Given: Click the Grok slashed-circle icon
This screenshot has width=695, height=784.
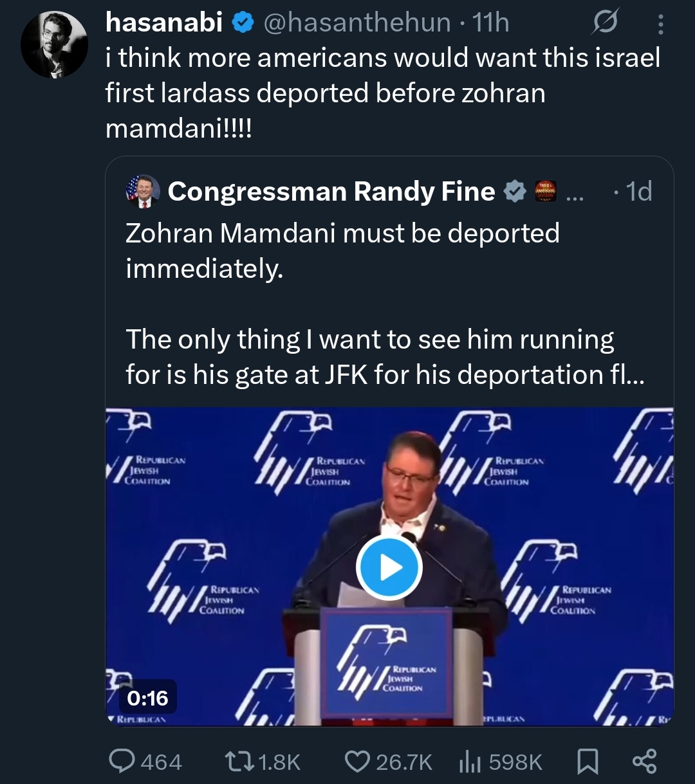Looking at the screenshot, I should (x=606, y=23).
